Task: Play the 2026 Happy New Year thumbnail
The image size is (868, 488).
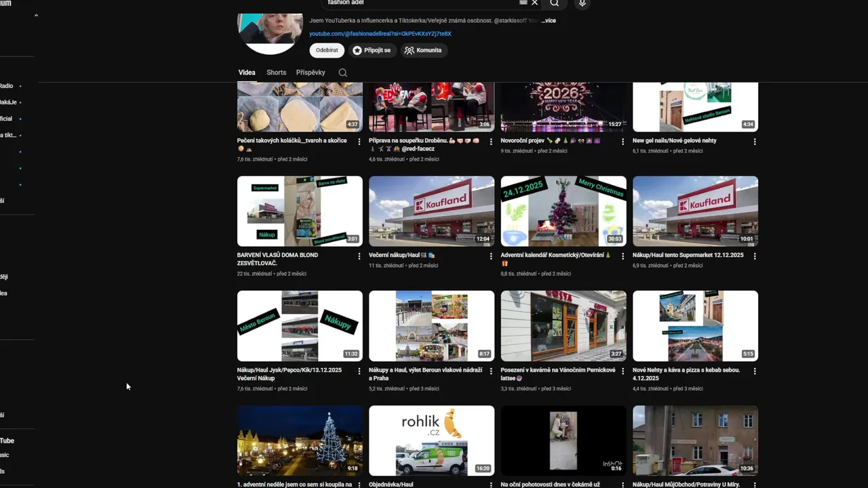Action: tap(564, 107)
